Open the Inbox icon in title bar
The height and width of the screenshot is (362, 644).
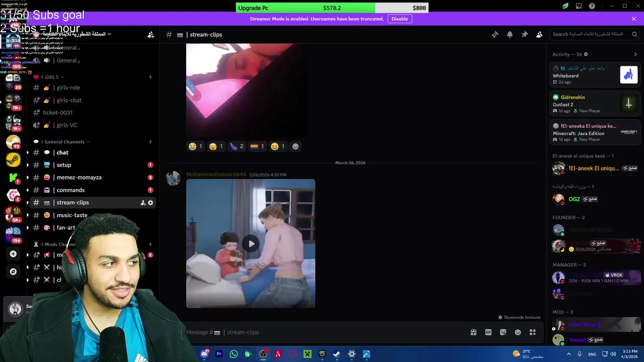[579, 7]
